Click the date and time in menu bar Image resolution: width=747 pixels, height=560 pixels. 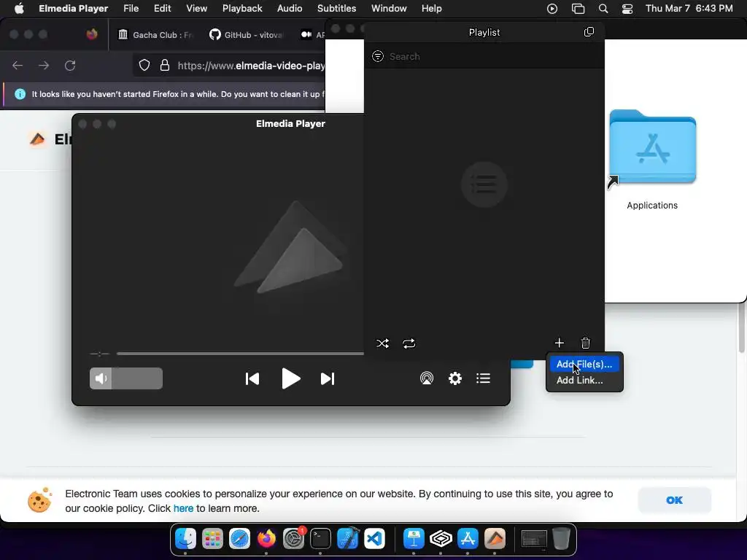pos(689,9)
